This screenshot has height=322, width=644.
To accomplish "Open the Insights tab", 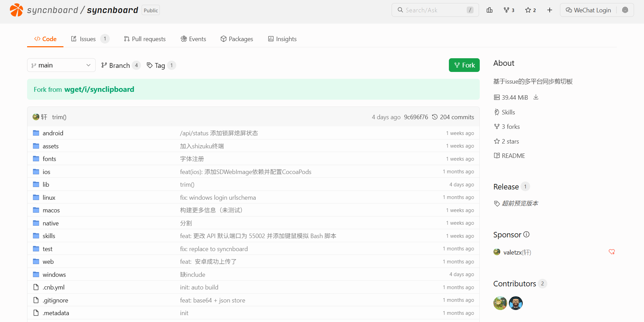I will 282,39.
